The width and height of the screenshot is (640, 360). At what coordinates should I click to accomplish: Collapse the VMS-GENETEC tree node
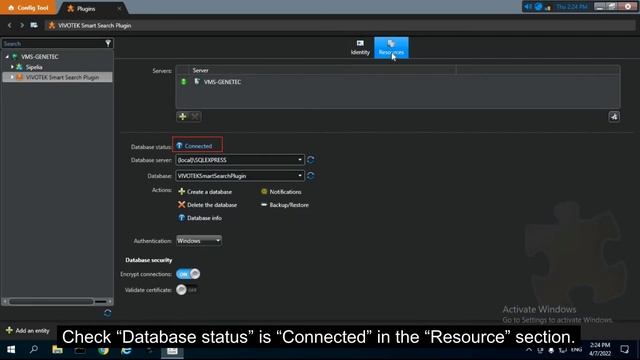coord(7,56)
